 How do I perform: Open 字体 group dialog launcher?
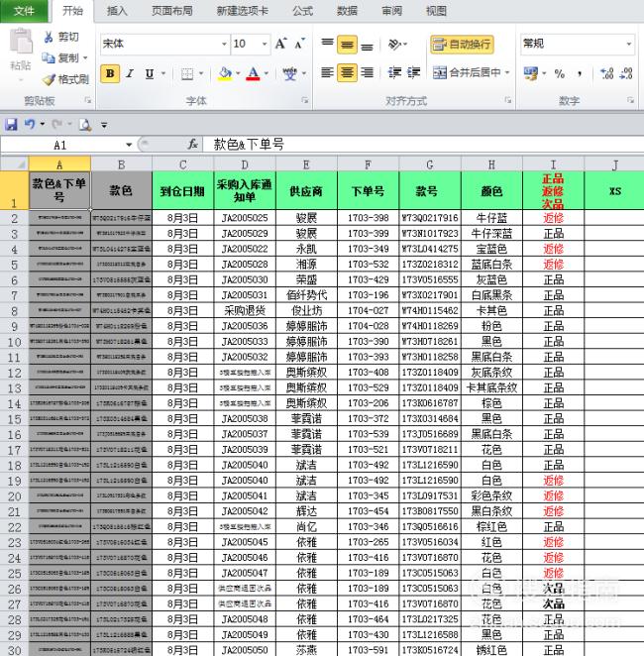(305, 100)
